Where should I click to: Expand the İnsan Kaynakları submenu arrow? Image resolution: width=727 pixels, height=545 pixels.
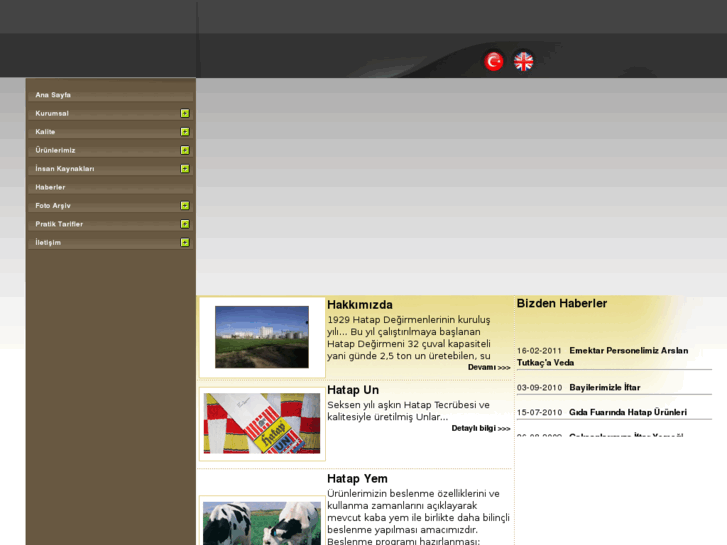click(x=185, y=169)
